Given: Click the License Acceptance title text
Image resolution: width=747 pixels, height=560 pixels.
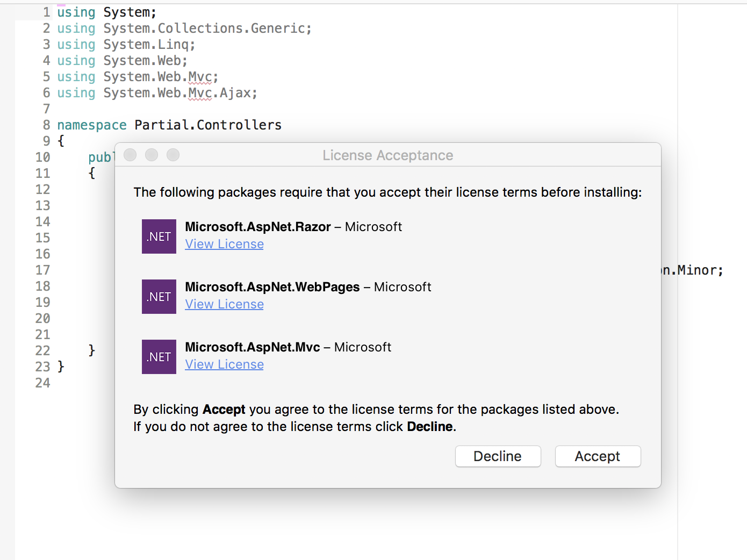Looking at the screenshot, I should (388, 155).
